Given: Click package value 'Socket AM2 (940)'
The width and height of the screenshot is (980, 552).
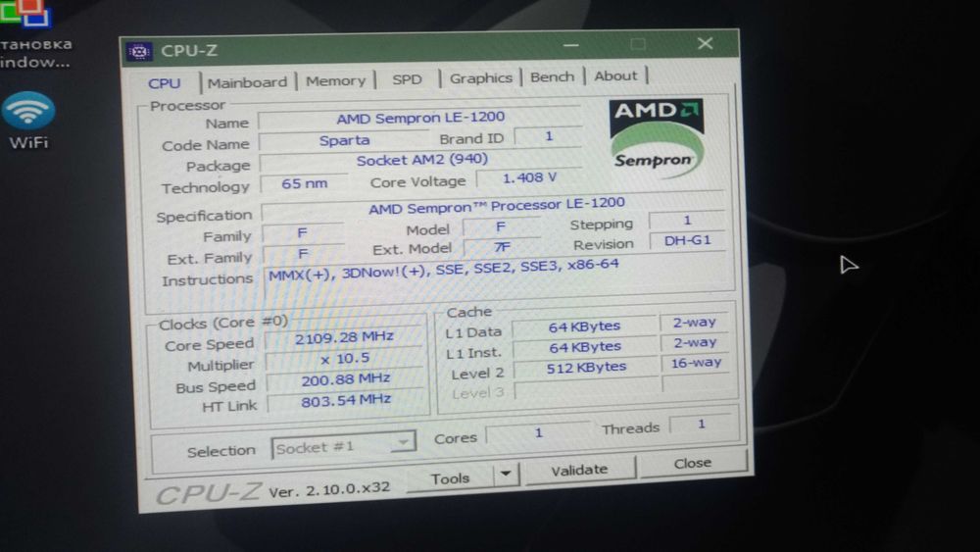Looking at the screenshot, I should click(421, 160).
